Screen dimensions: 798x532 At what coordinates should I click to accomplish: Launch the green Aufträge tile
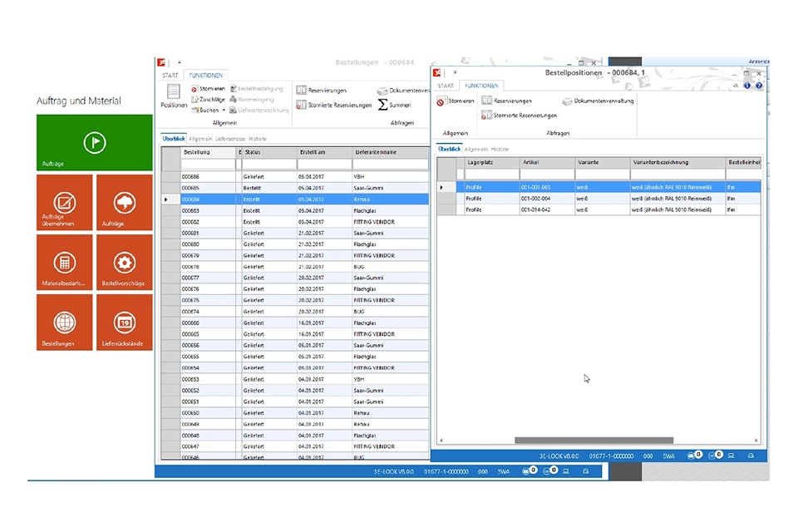tap(94, 142)
